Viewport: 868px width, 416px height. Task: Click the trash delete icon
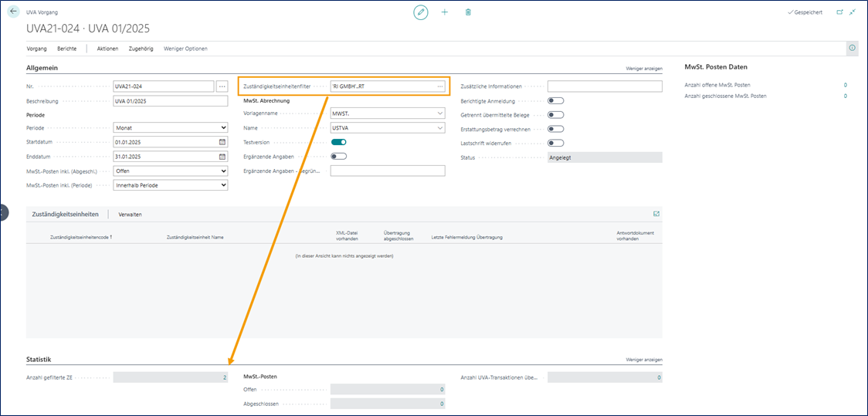468,12
